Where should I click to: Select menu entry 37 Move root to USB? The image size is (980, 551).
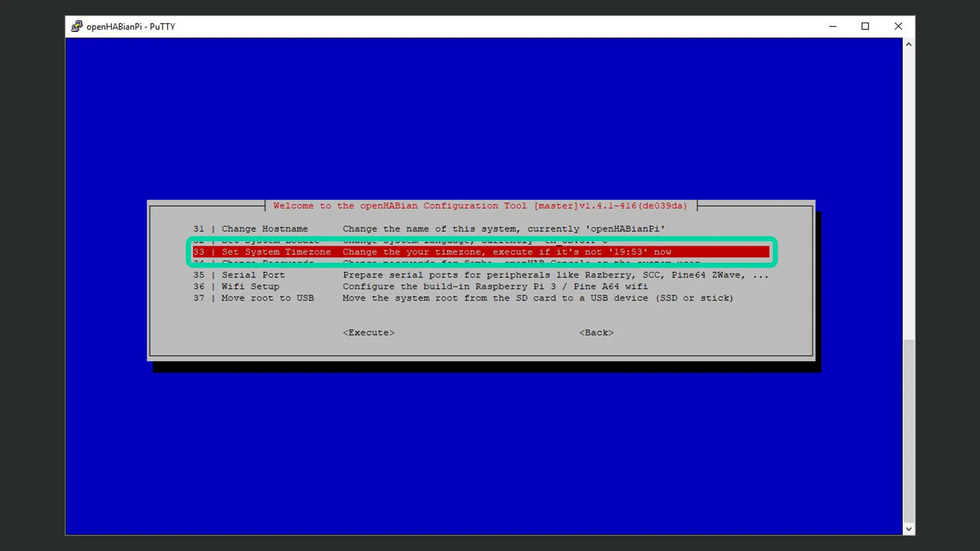tap(480, 298)
